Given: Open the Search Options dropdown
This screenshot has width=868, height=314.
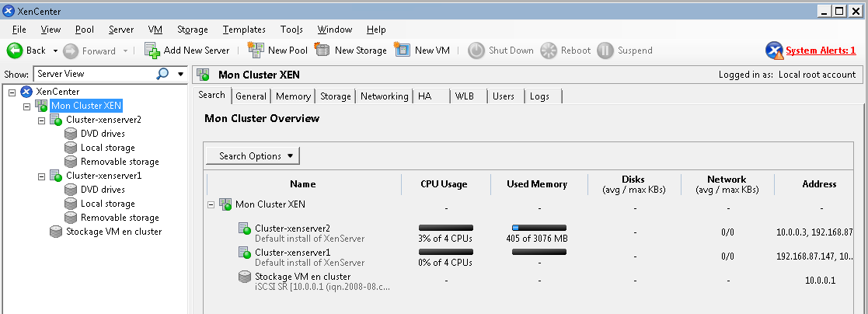Looking at the screenshot, I should pos(253,155).
